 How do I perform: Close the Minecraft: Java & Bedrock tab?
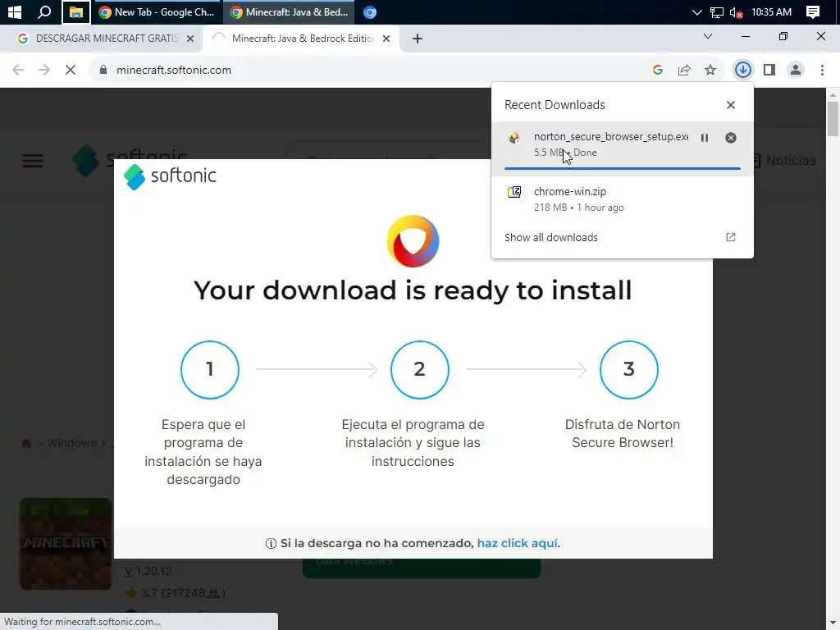click(x=386, y=39)
